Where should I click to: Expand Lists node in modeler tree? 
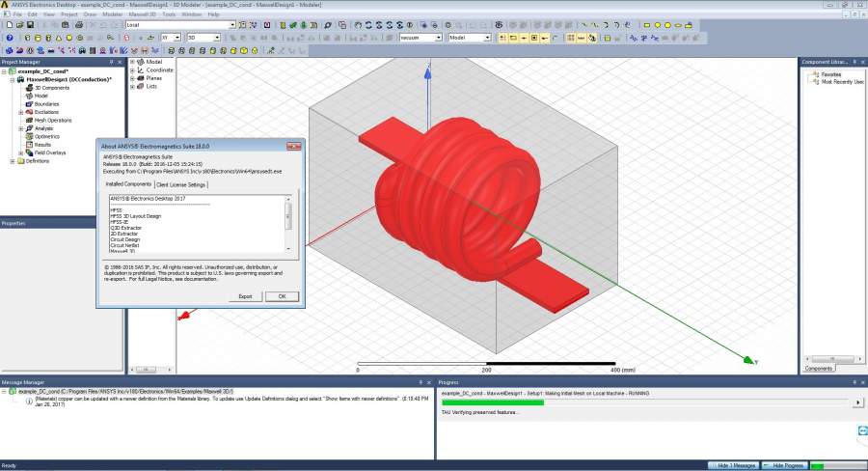point(133,87)
